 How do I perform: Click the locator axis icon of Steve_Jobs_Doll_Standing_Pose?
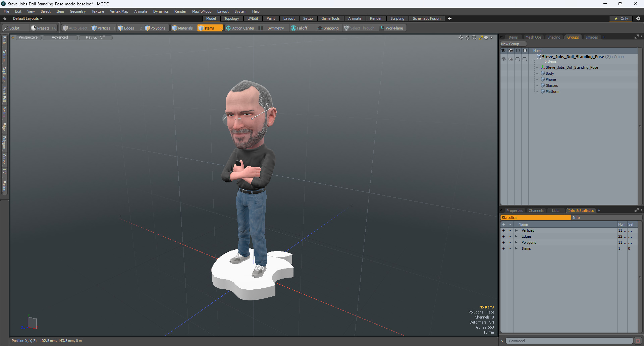(x=543, y=67)
